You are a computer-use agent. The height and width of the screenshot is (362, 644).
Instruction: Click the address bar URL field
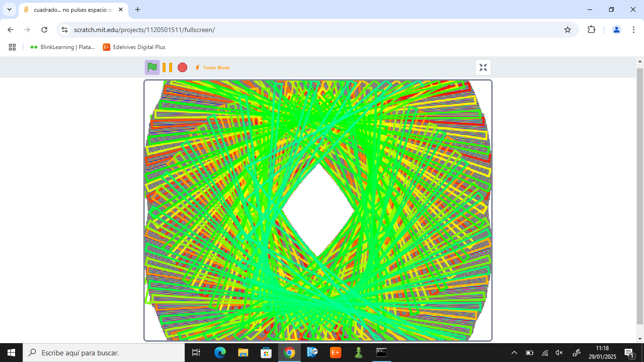pos(283,30)
